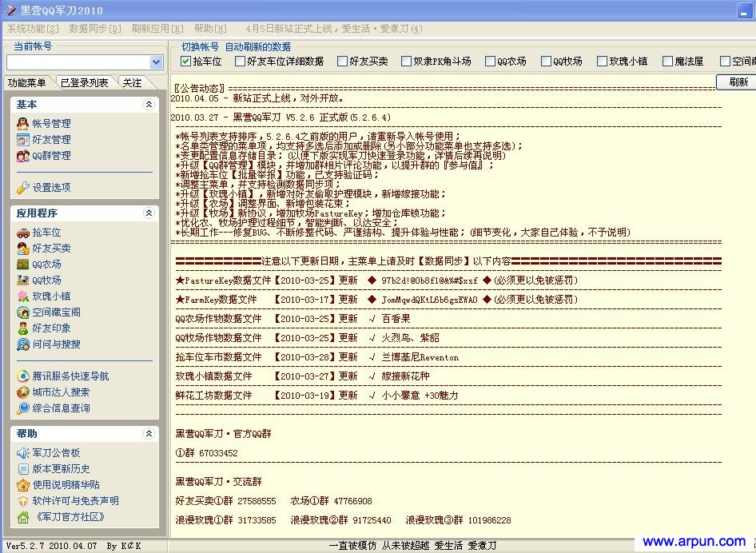Click 火烈鸟、紫貂 entry

[410, 339]
